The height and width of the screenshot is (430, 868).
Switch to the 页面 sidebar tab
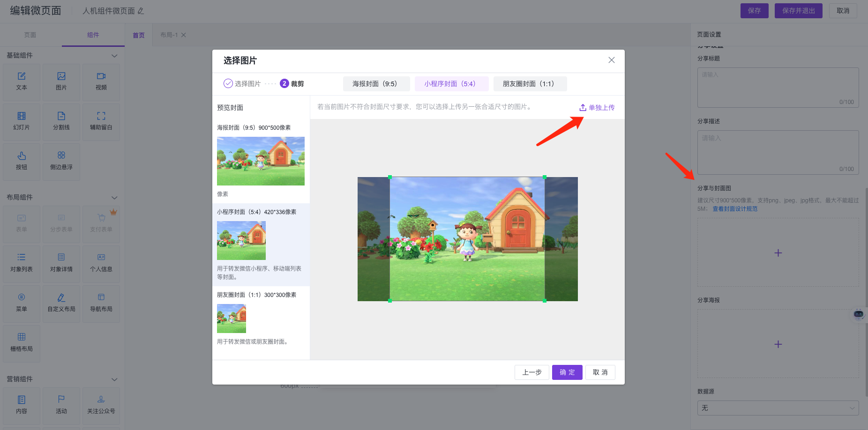pos(30,35)
